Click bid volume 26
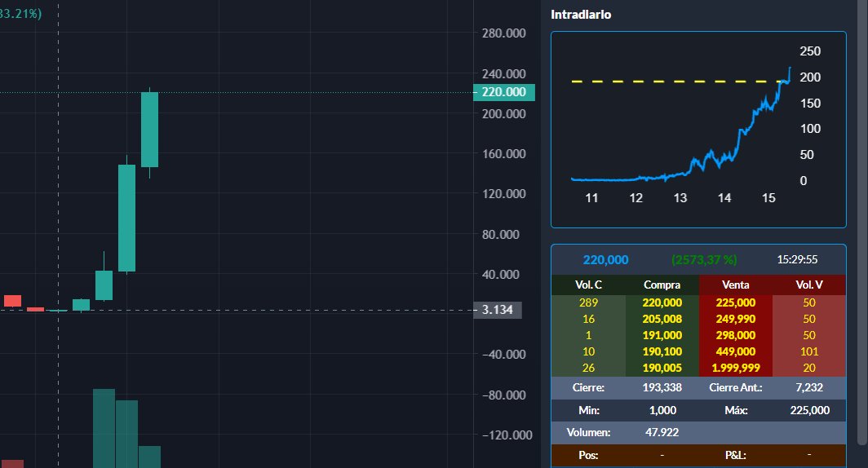Screen dimensions: 868x468 coord(588,368)
